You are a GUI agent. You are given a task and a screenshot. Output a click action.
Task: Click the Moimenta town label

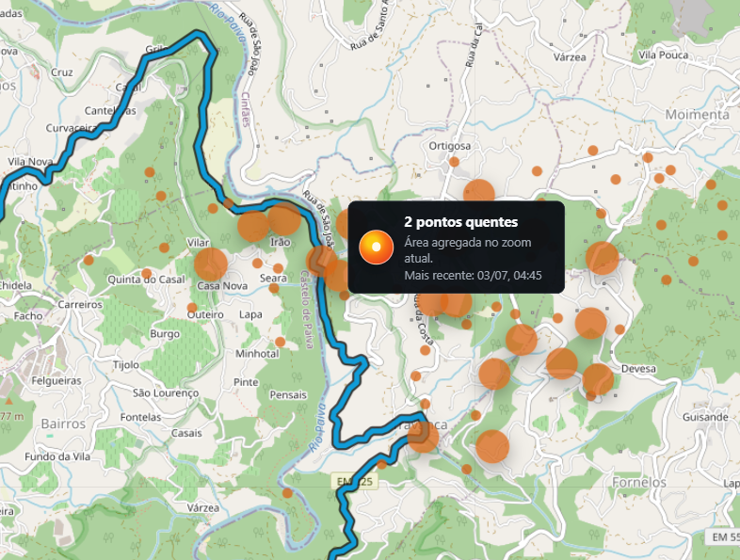coord(697,115)
